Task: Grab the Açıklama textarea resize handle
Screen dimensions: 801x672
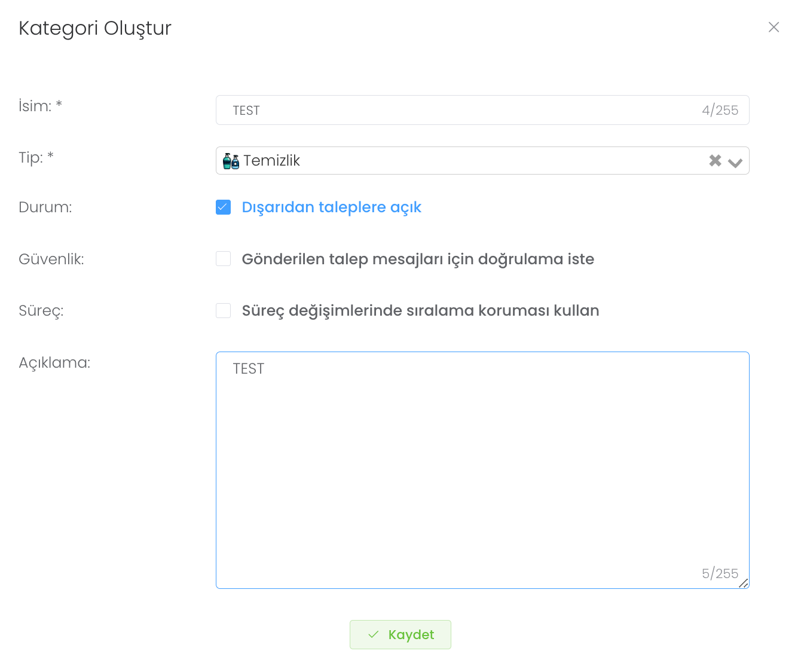Action: coord(743,583)
